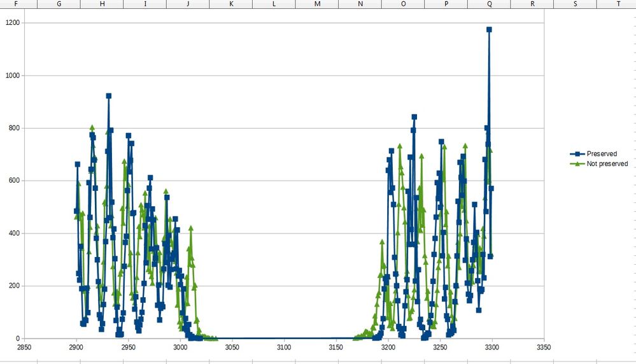
Task: Click the y-axis label 600
Action: [x=14, y=181]
